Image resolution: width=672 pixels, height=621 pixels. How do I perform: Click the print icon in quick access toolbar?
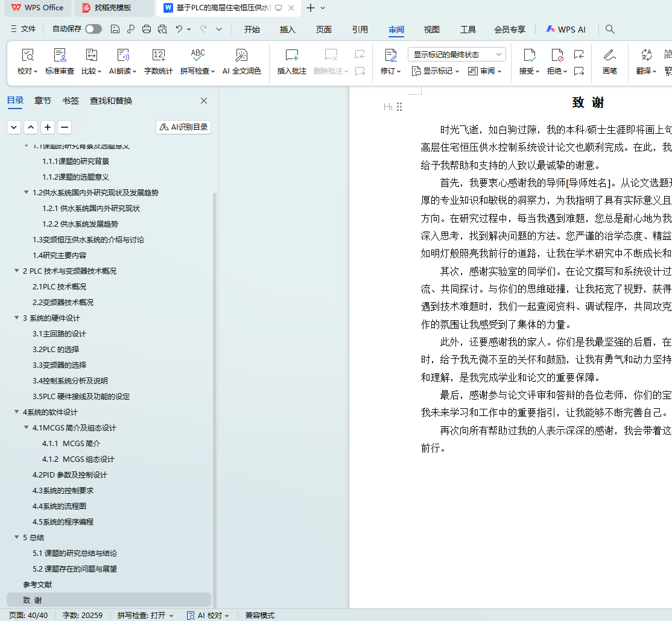click(x=147, y=29)
